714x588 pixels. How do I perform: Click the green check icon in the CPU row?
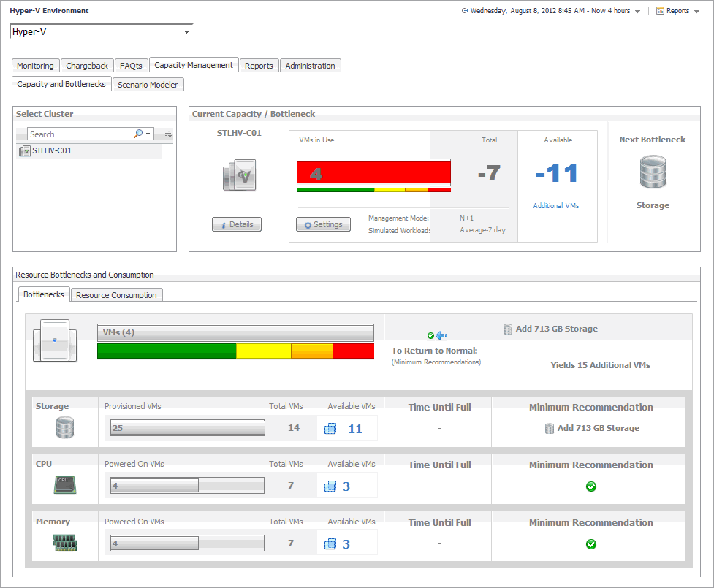[x=591, y=486]
